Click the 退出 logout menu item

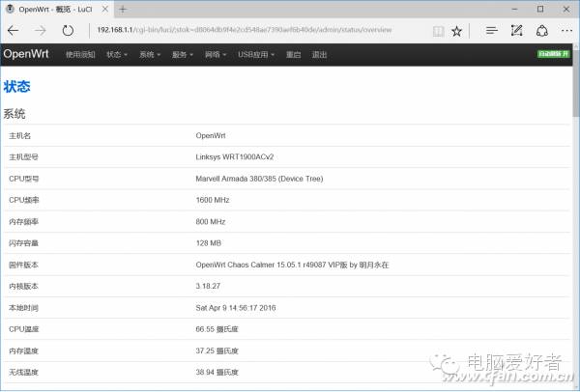pyautogui.click(x=319, y=55)
